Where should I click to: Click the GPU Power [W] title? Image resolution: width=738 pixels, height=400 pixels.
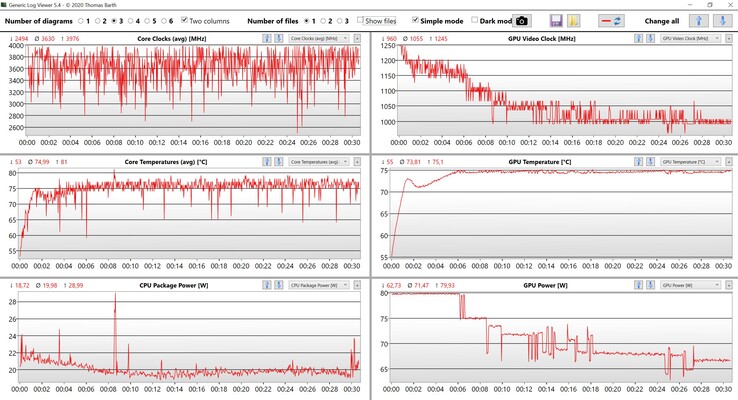(x=545, y=285)
